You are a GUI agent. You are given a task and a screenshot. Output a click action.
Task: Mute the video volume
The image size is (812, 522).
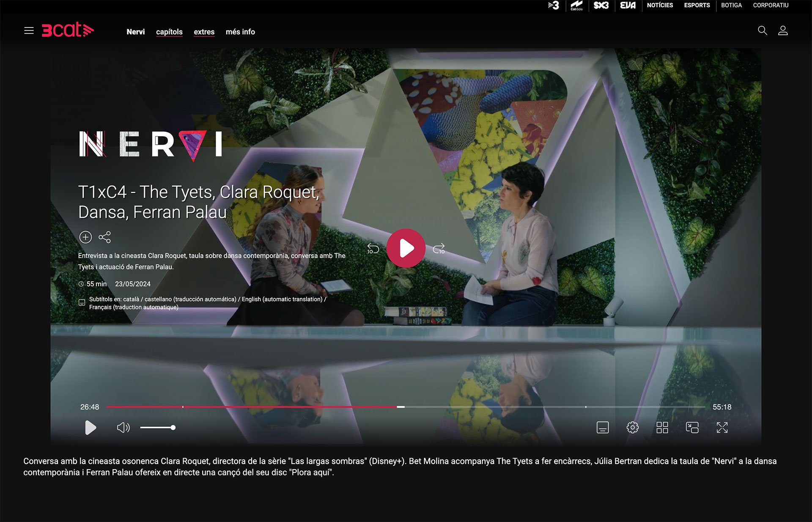[123, 428]
